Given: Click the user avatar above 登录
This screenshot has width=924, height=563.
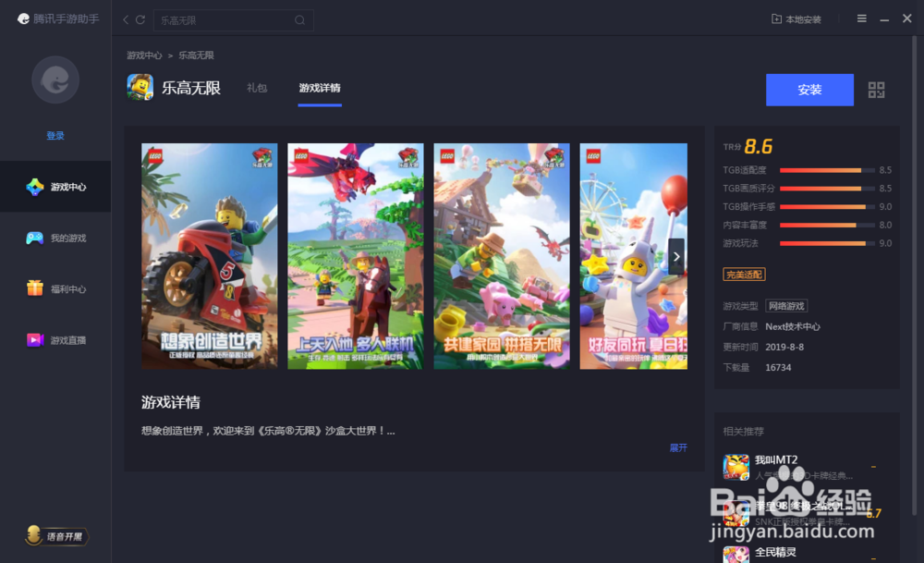Looking at the screenshot, I should click(55, 80).
